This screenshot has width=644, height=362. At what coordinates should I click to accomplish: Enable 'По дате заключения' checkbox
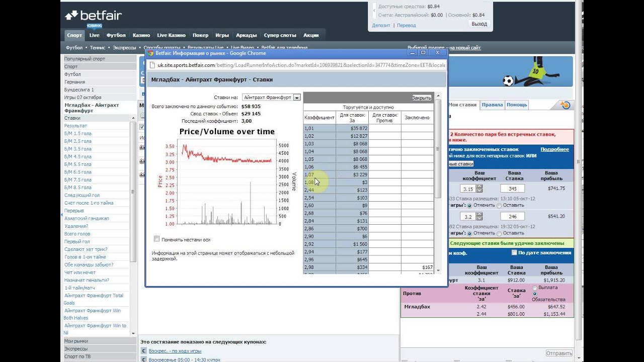[x=514, y=252]
